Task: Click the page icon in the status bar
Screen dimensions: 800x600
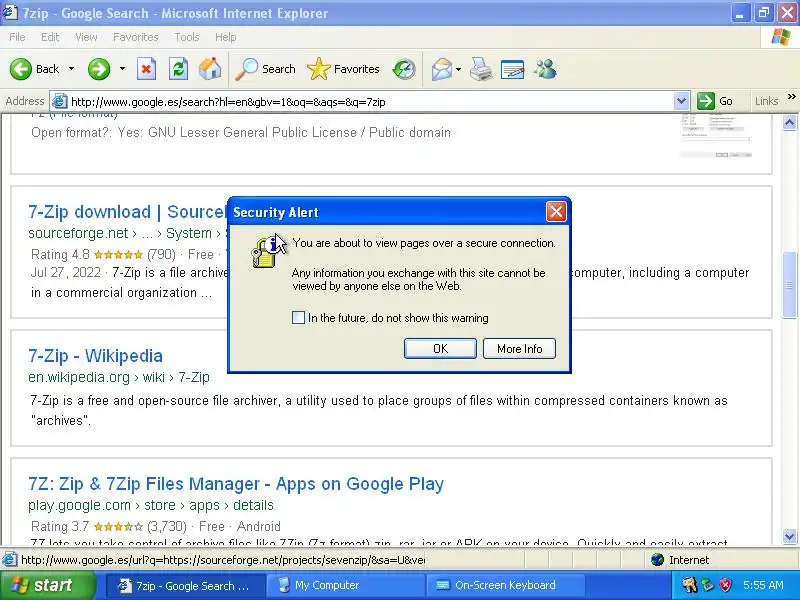Action: click(x=9, y=560)
